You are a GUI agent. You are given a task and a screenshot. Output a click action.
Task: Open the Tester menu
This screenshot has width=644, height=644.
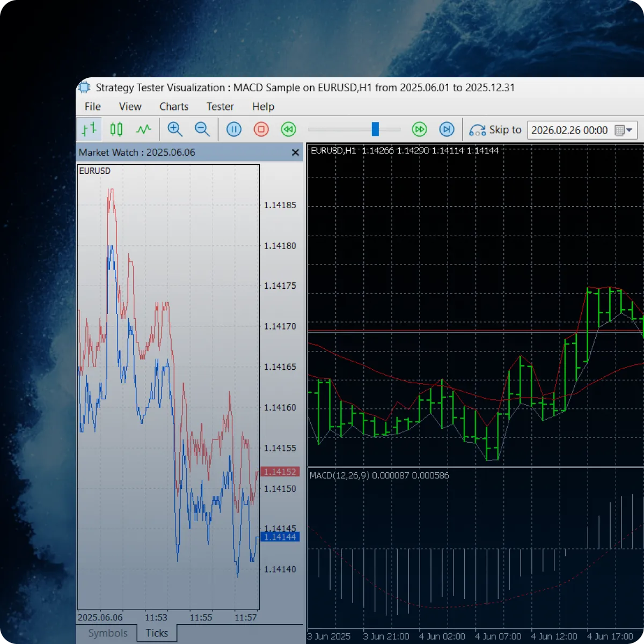(x=220, y=107)
